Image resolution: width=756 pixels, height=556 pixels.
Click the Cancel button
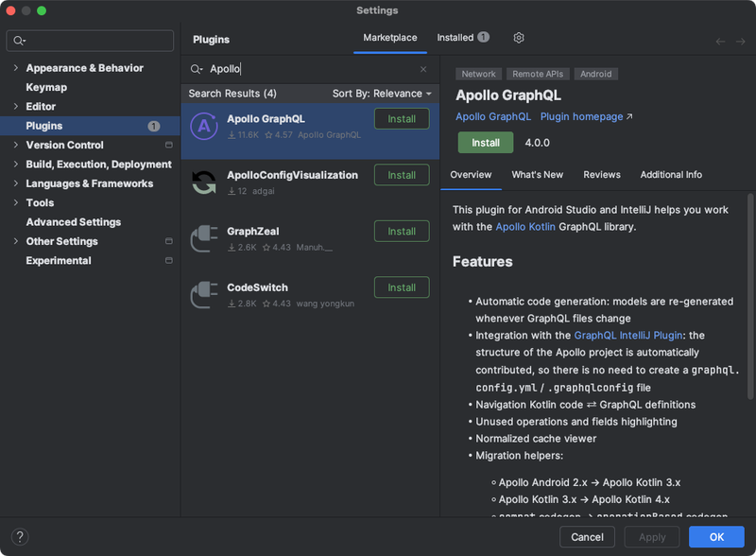pos(587,537)
